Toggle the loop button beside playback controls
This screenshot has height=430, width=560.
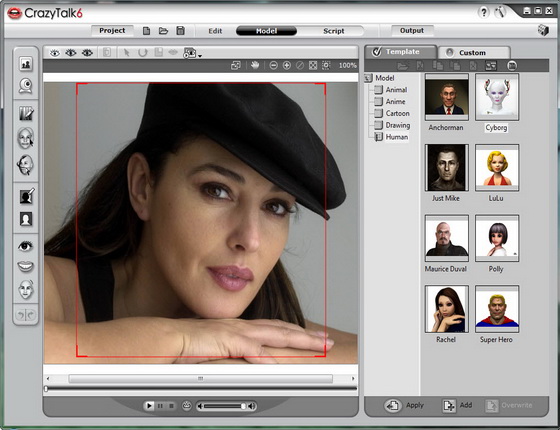click(x=187, y=406)
